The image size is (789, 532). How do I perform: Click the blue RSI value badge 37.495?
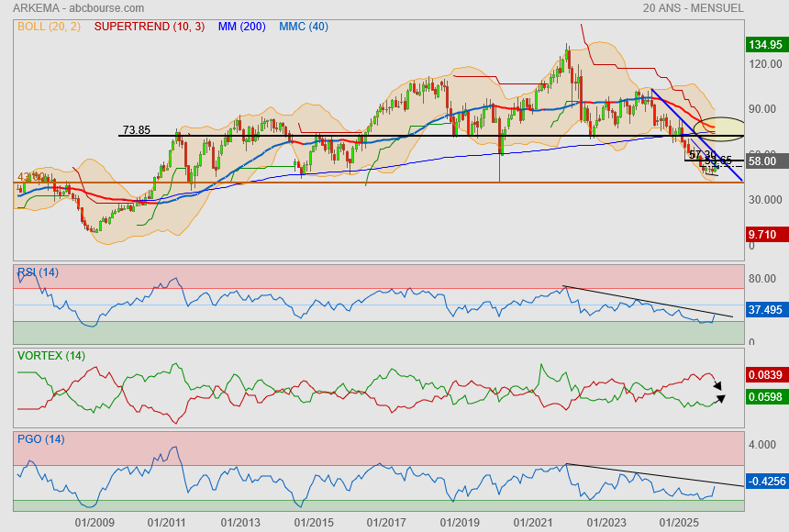[x=765, y=310]
